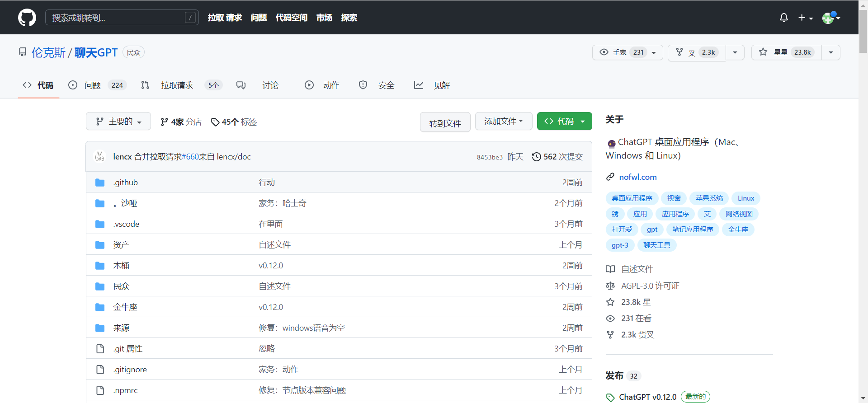Switch to the 代码 tab

[x=38, y=85]
